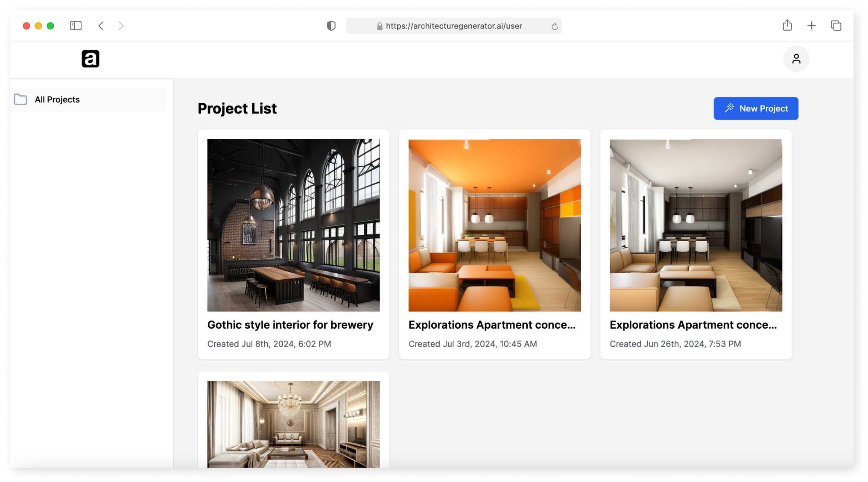
Task: Click the architecture generator logo icon
Action: [90, 58]
